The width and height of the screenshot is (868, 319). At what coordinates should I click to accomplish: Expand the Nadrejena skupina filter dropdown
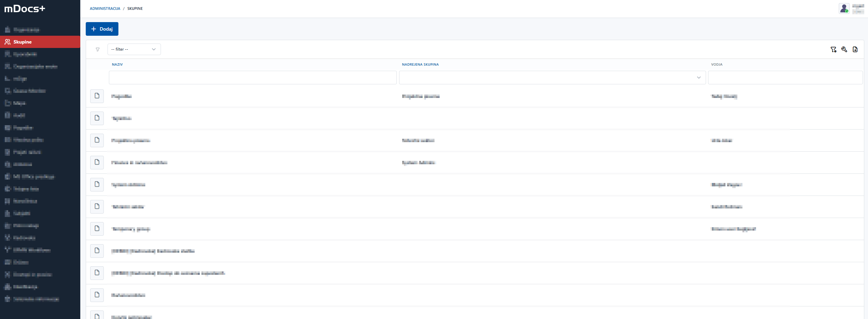click(552, 78)
